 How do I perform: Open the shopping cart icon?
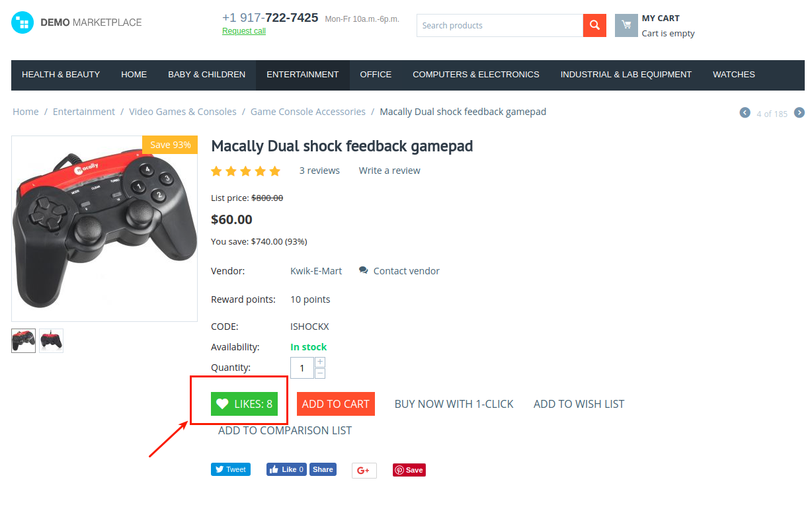click(626, 25)
